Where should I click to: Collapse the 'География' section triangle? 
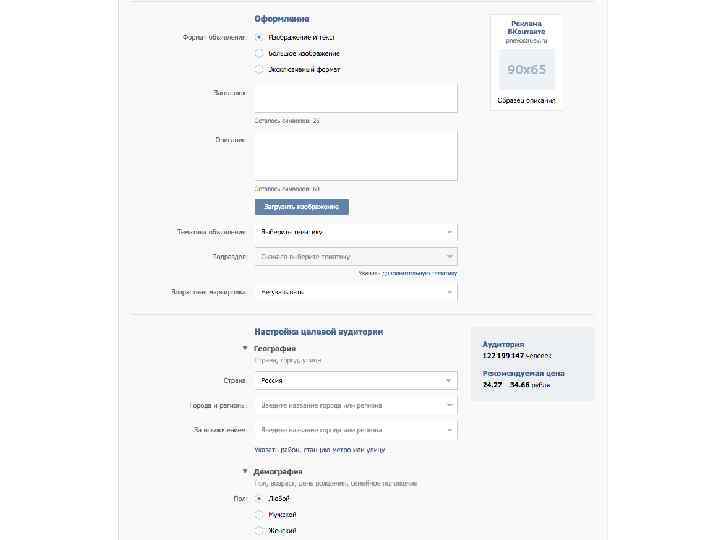coord(245,349)
